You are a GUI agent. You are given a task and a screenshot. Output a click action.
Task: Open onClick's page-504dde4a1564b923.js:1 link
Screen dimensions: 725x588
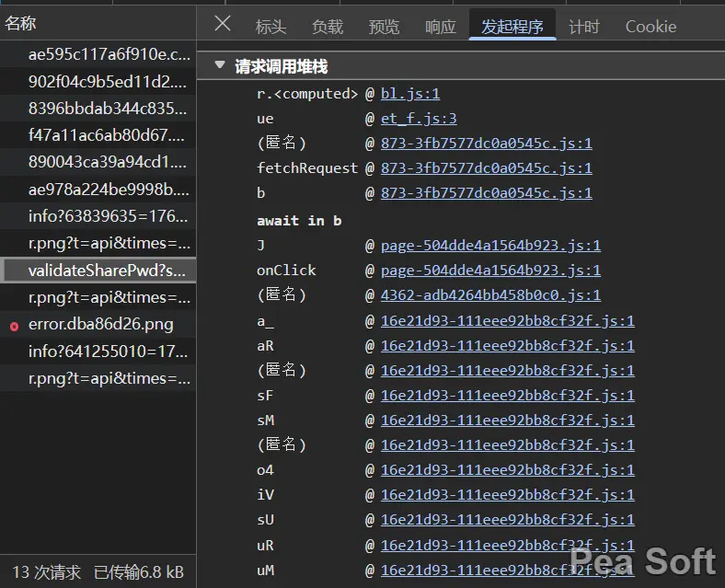(x=490, y=271)
